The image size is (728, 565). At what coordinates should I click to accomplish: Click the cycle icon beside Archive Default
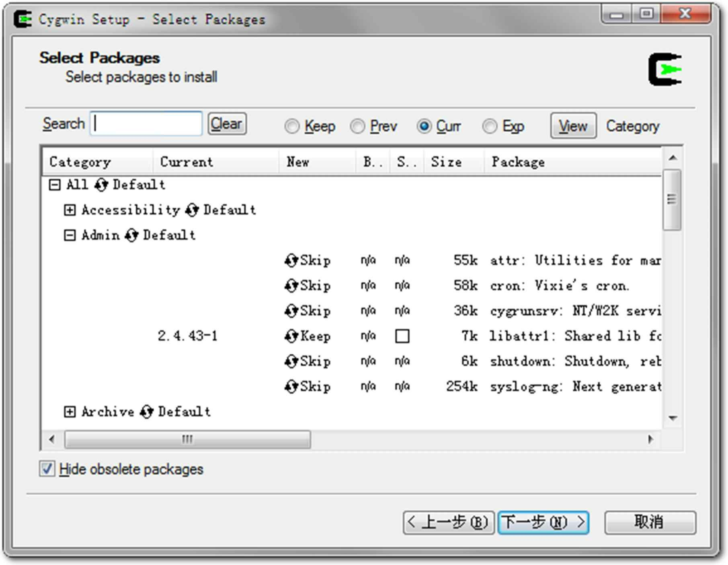[x=147, y=412]
